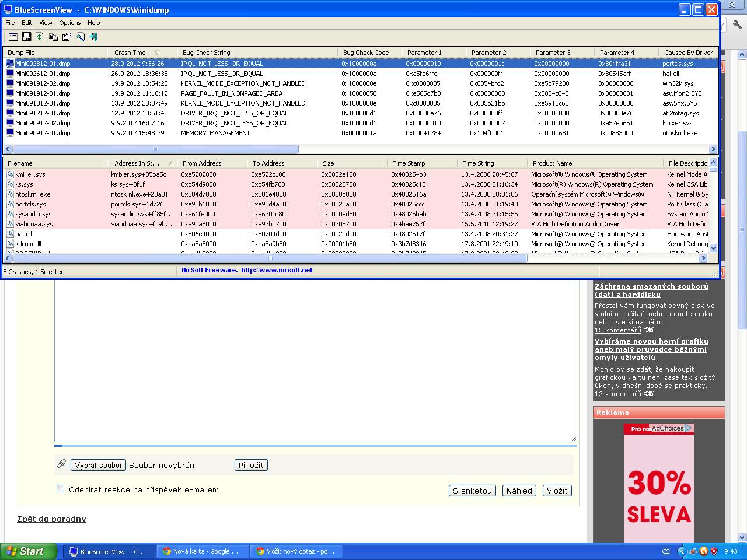Select the Mini092612-01.dmp crash row
Screen dimensions: 747x560
361,73
